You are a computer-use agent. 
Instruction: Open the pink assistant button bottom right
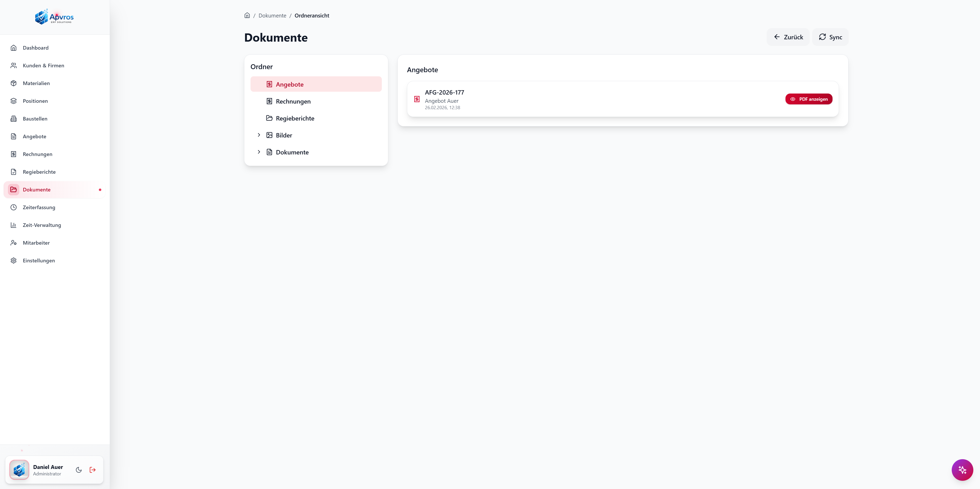click(x=963, y=469)
